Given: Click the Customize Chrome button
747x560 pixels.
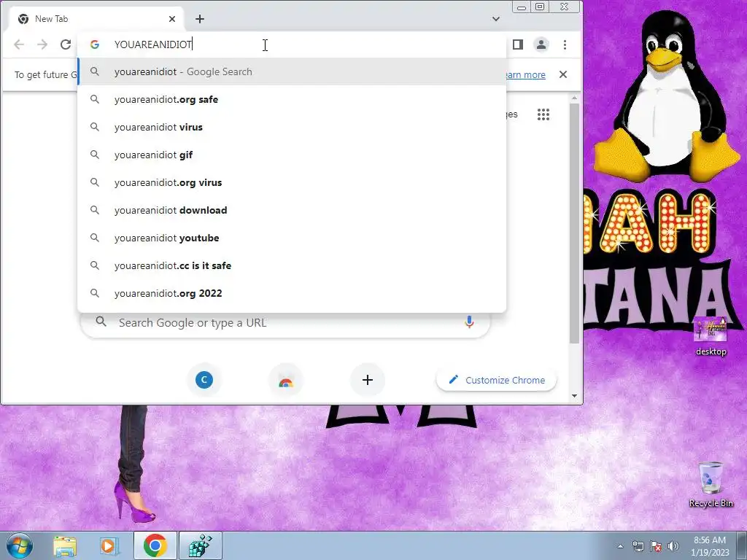Looking at the screenshot, I should point(497,380).
